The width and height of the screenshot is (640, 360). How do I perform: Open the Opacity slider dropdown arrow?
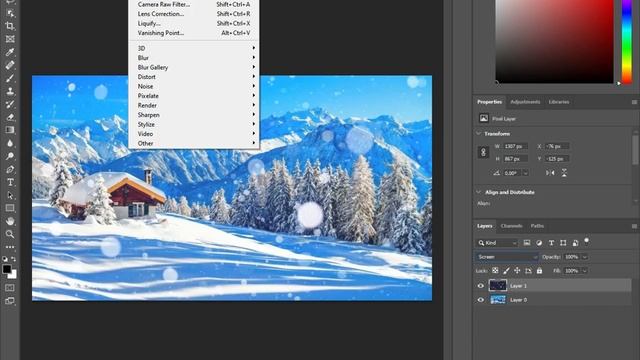(x=585, y=257)
